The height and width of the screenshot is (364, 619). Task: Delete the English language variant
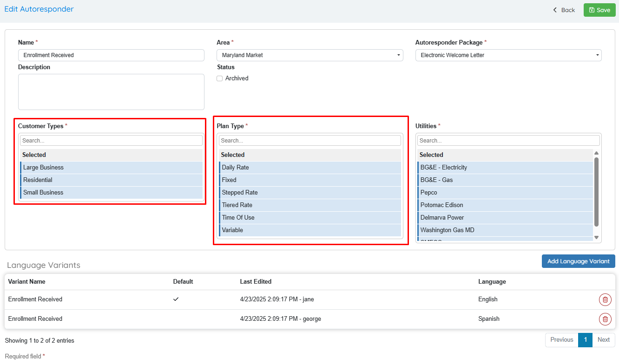point(605,299)
